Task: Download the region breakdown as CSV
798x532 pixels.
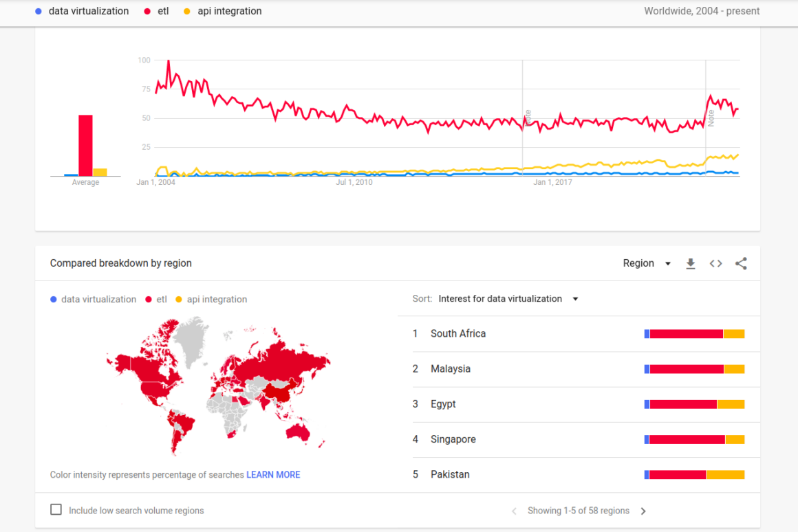Action: click(691, 264)
